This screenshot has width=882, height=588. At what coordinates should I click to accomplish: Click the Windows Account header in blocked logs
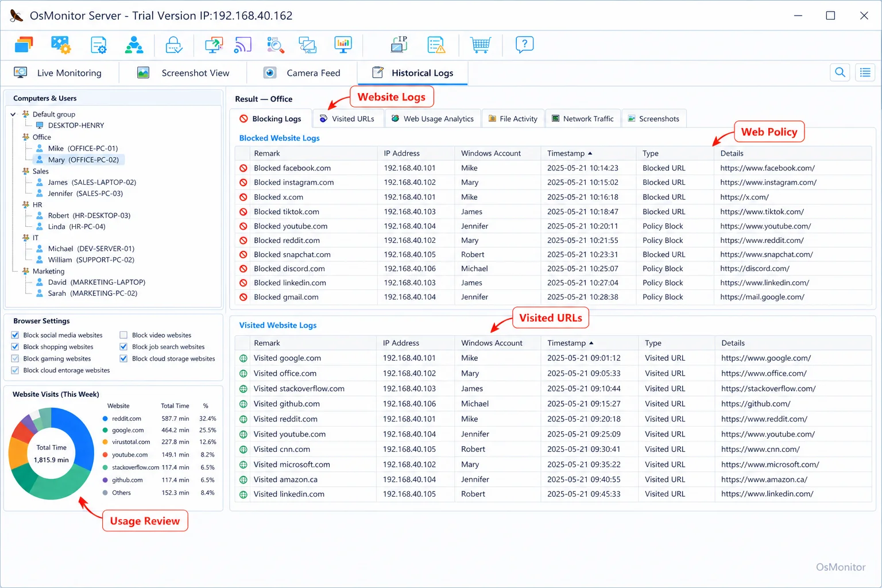(x=491, y=153)
